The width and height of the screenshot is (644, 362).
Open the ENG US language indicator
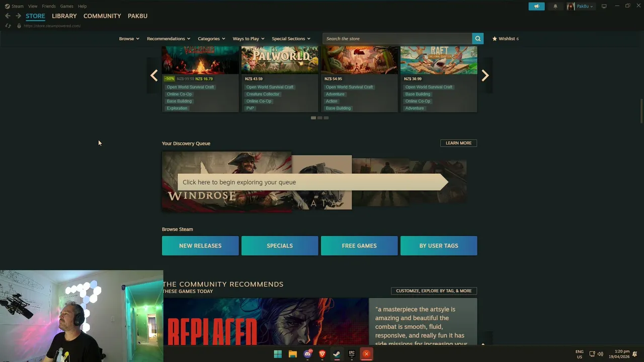coord(580,354)
